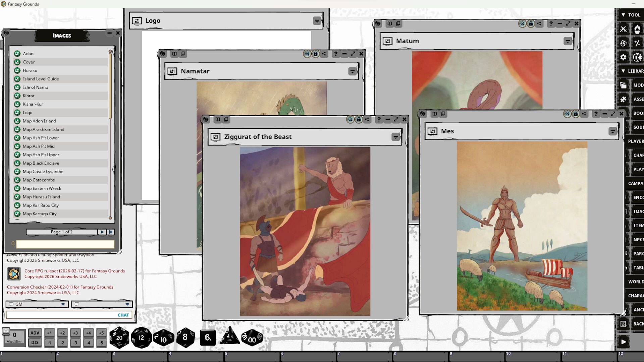Image resolution: width=644 pixels, height=362 pixels.
Task: Toggle ADV advantage rolling mode
Action: click(x=35, y=333)
